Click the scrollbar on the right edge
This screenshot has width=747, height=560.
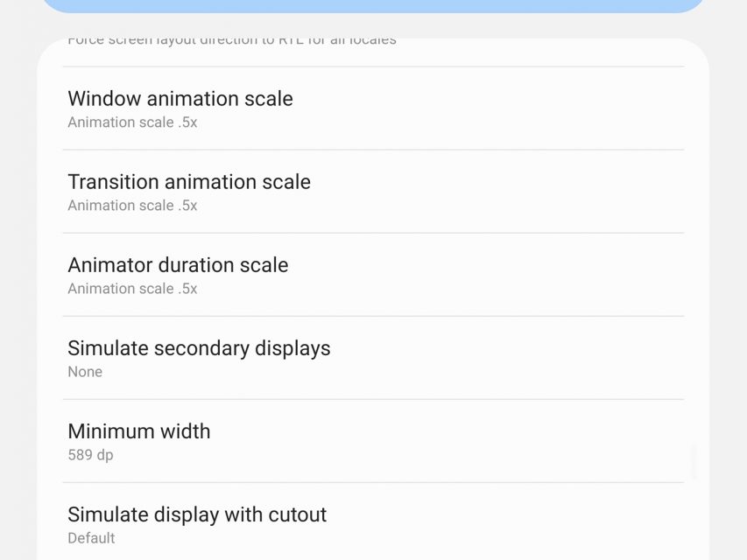(694, 461)
